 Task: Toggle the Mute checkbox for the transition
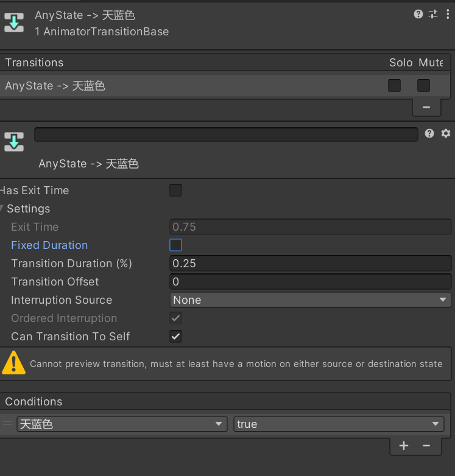tap(423, 86)
